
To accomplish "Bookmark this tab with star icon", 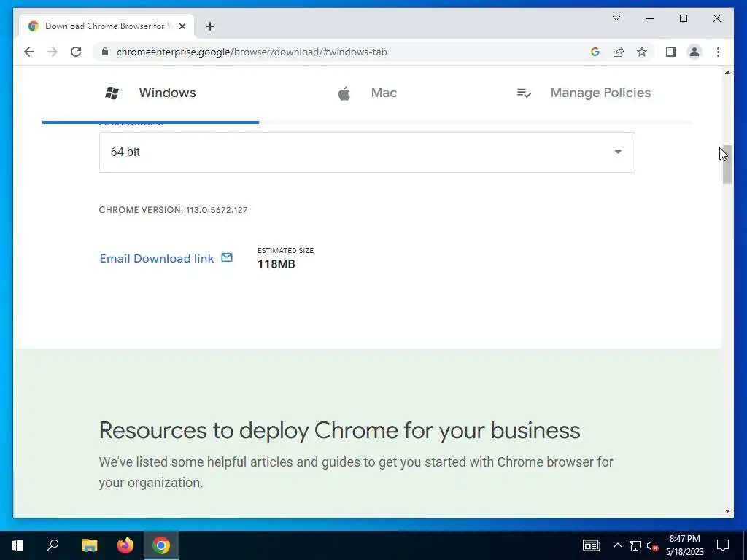I will tap(642, 52).
